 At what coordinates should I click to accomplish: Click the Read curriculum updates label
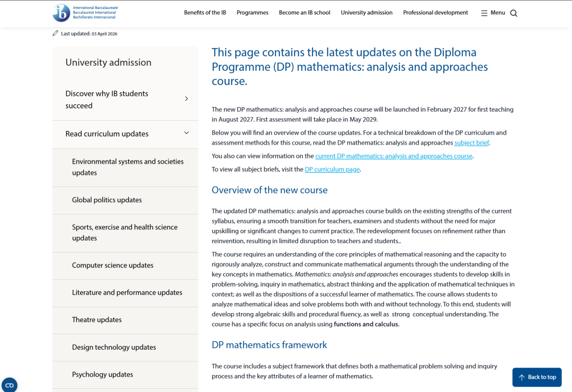pos(107,133)
